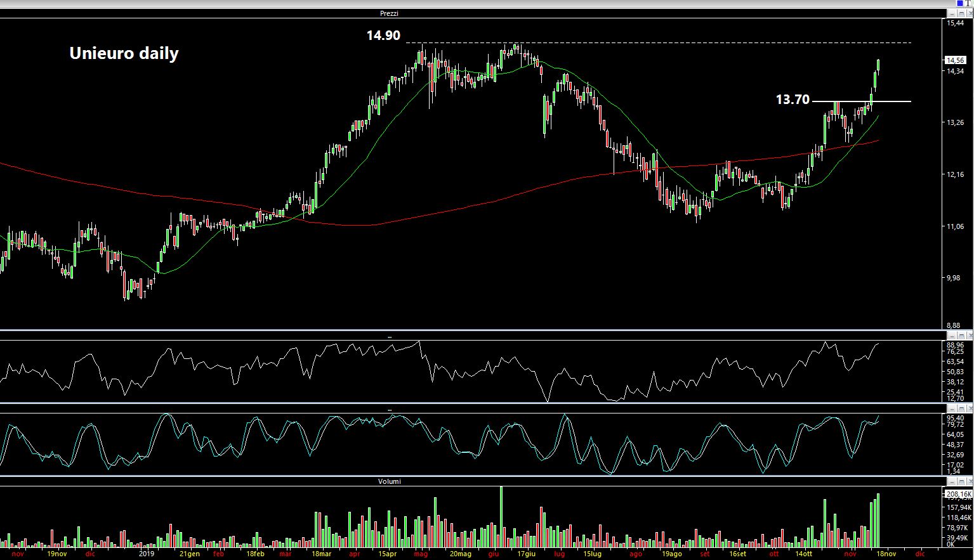The height and width of the screenshot is (560, 974).
Task: Close the RSI indicator pane below prices
Action: tap(970, 335)
